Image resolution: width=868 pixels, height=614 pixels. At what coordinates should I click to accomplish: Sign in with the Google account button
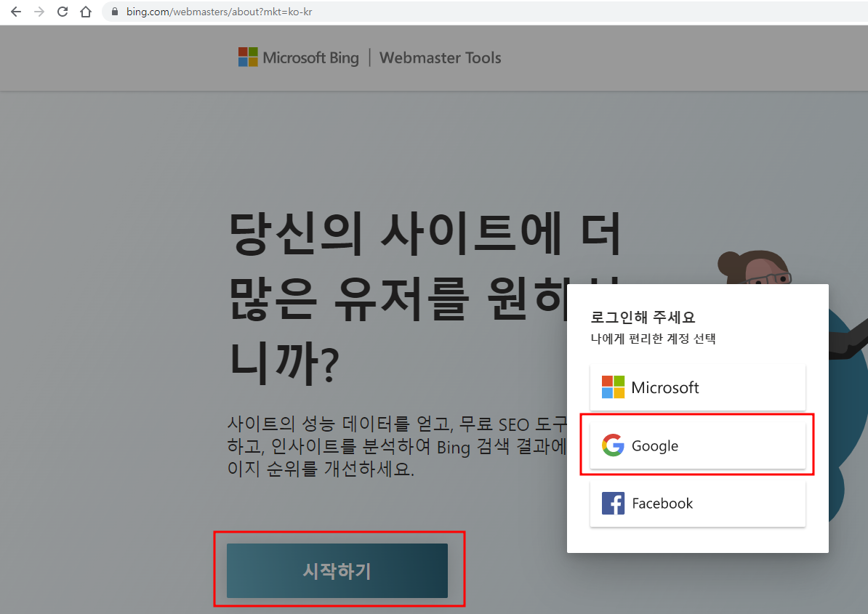coord(697,445)
